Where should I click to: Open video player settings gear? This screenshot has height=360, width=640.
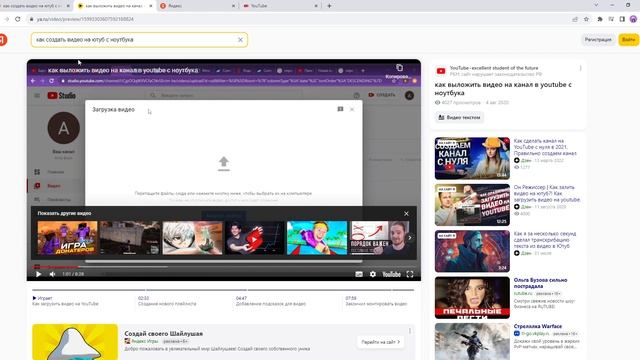point(373,274)
